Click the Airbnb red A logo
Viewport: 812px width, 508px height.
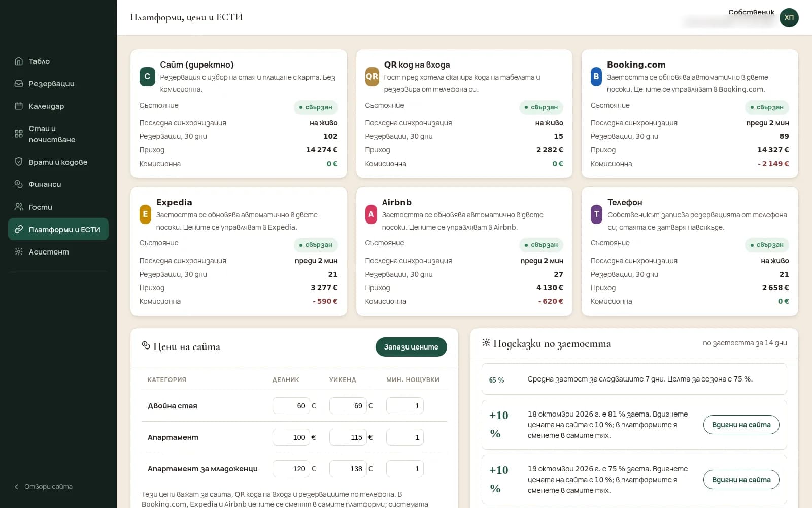(x=371, y=214)
